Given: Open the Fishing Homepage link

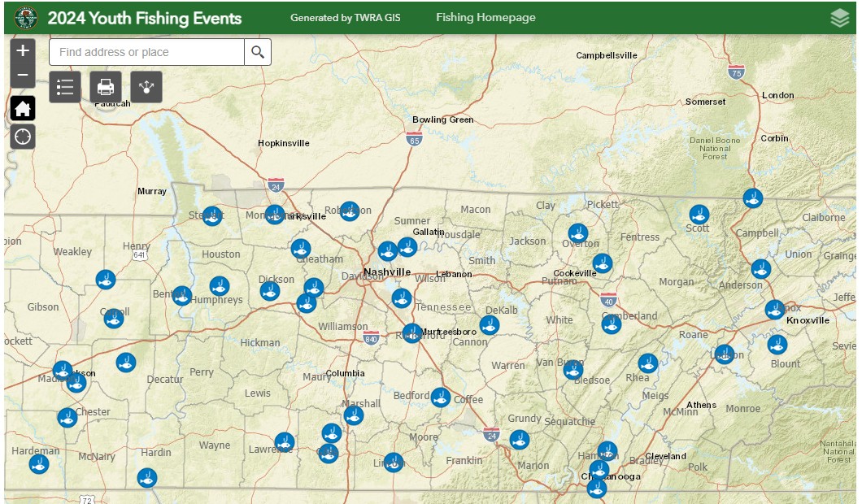Looking at the screenshot, I should tap(485, 18).
